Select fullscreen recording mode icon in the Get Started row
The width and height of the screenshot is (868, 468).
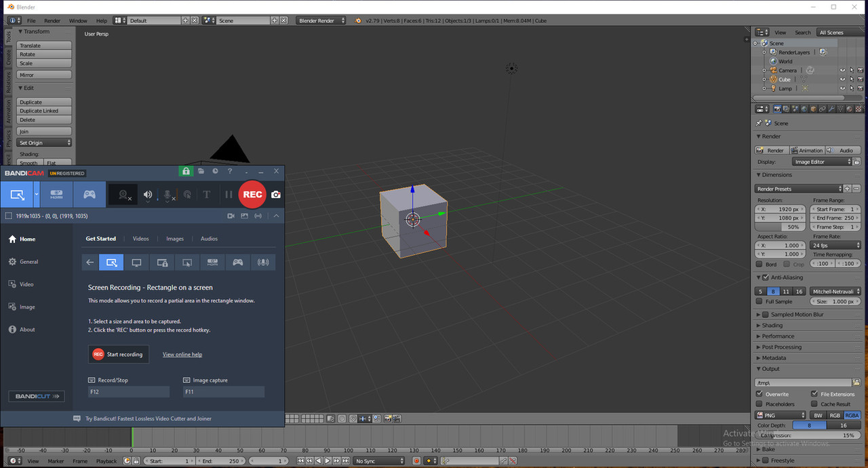pyautogui.click(x=136, y=262)
